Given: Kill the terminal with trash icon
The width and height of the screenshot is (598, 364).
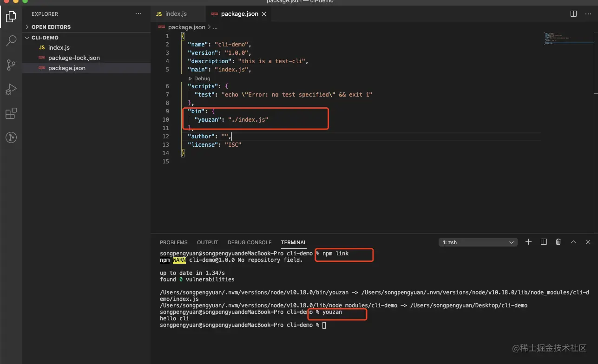Looking at the screenshot, I should pyautogui.click(x=559, y=242).
